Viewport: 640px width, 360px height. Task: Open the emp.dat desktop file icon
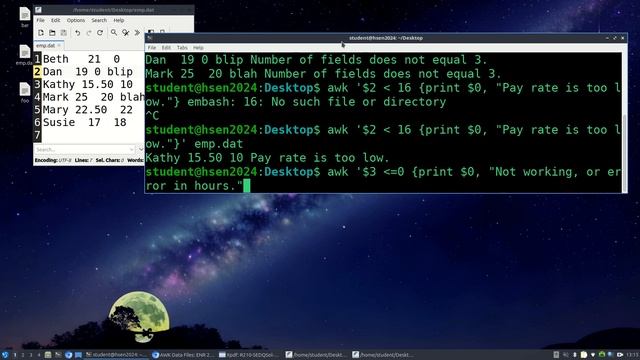click(x=25, y=55)
